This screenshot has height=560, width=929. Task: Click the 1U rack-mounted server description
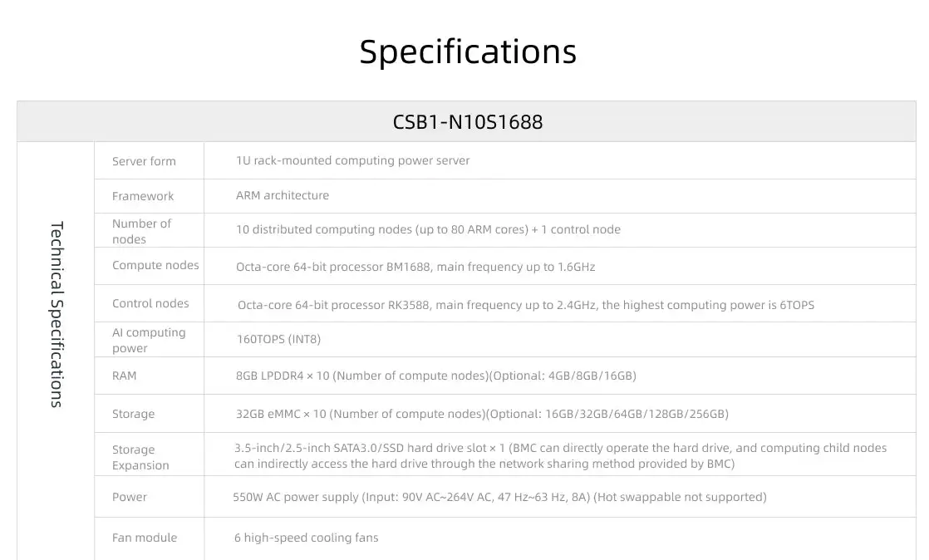click(x=352, y=160)
